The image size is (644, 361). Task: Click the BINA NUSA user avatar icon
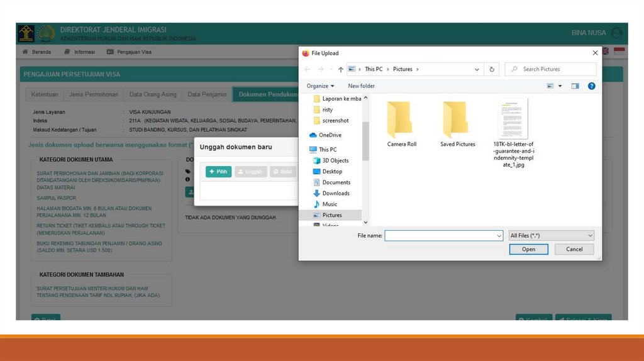[616, 33]
